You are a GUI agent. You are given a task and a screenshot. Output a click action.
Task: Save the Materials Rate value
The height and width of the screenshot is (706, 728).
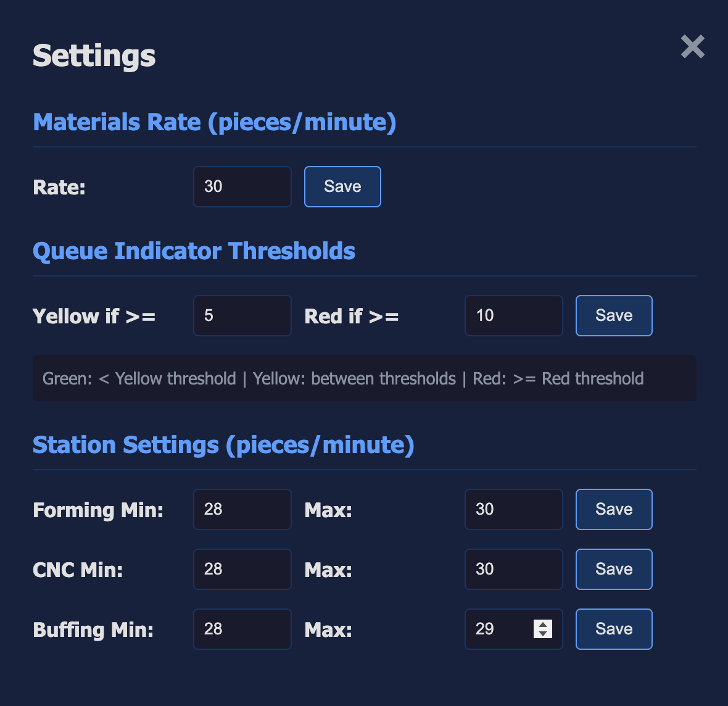point(342,186)
